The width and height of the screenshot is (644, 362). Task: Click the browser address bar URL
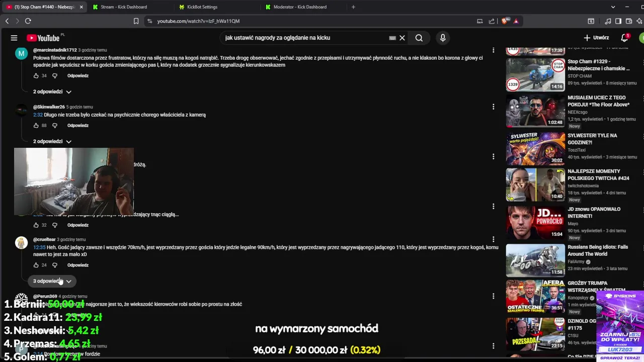[198, 21]
